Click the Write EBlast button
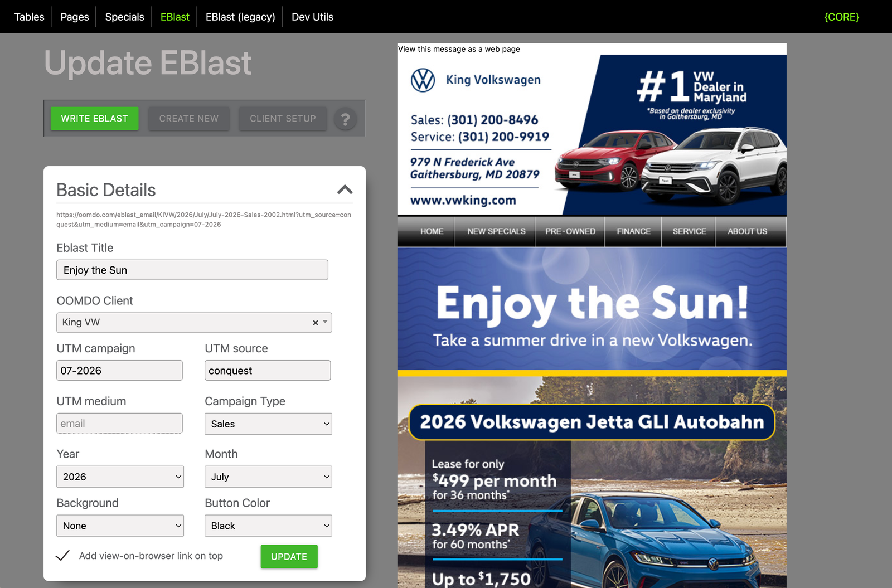This screenshot has height=588, width=892. 95,119
